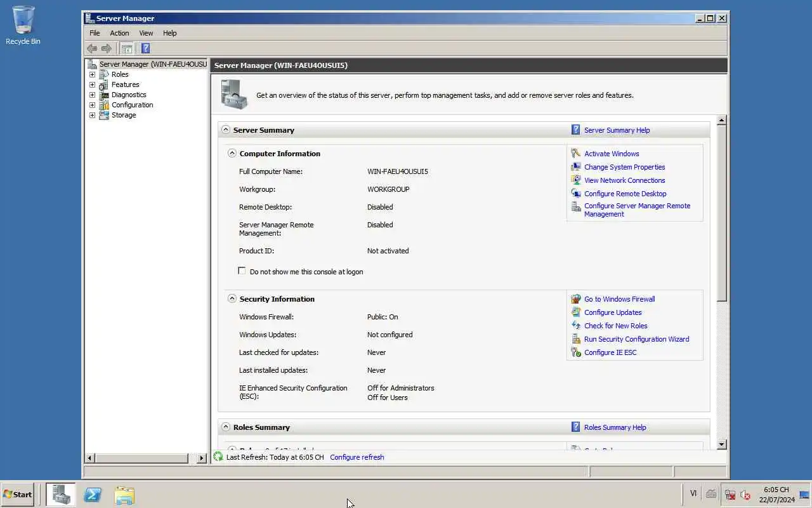812x508 pixels.
Task: Click the Configuration tree icon
Action: point(104,105)
